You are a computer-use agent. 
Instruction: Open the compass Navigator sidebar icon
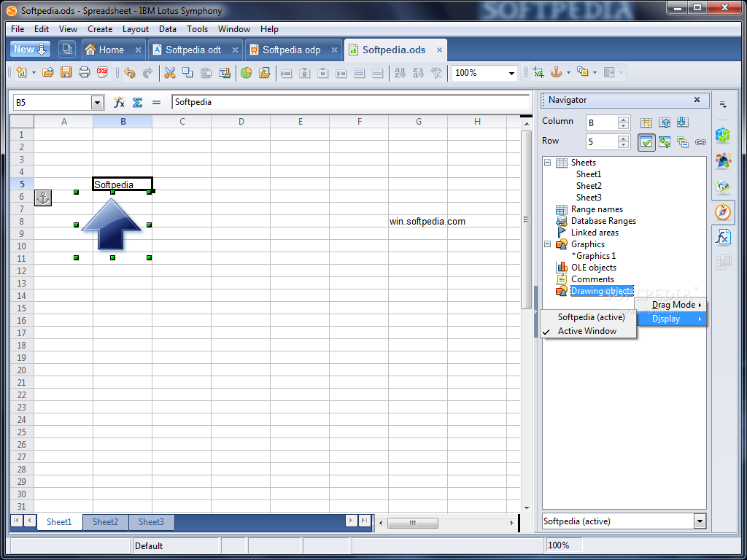[723, 212]
